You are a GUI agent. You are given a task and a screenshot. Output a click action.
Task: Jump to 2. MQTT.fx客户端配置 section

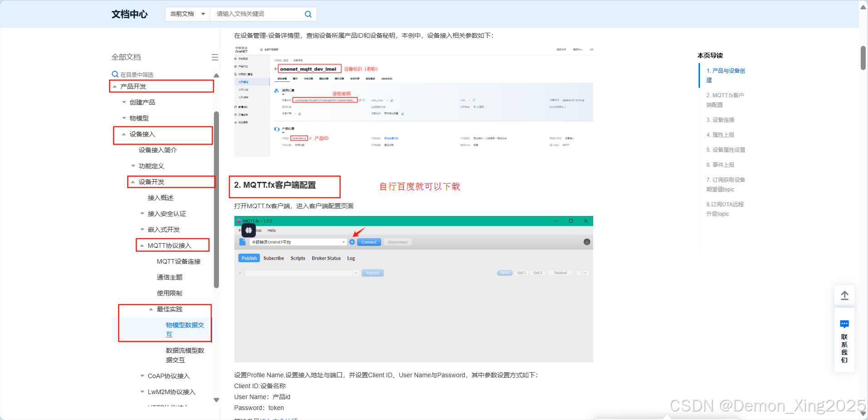(725, 100)
